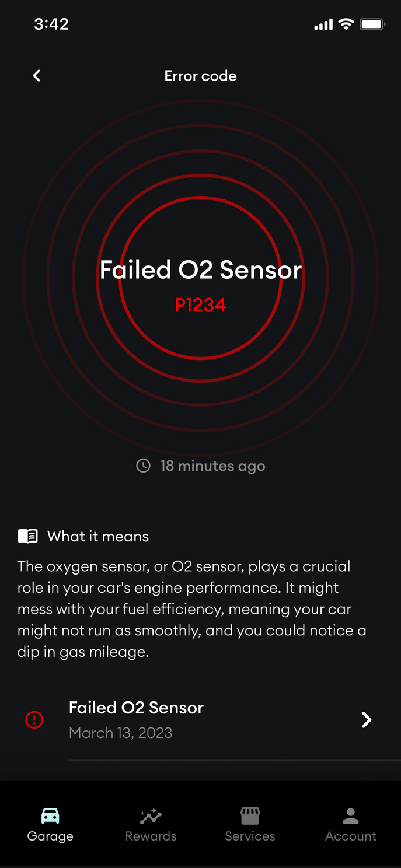Tap the P1234 error code text
This screenshot has width=401, height=868.
click(x=200, y=304)
